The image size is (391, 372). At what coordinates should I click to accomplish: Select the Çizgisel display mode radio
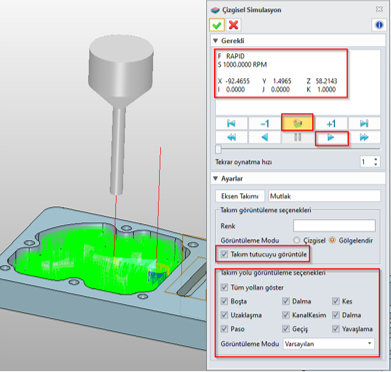click(x=296, y=240)
